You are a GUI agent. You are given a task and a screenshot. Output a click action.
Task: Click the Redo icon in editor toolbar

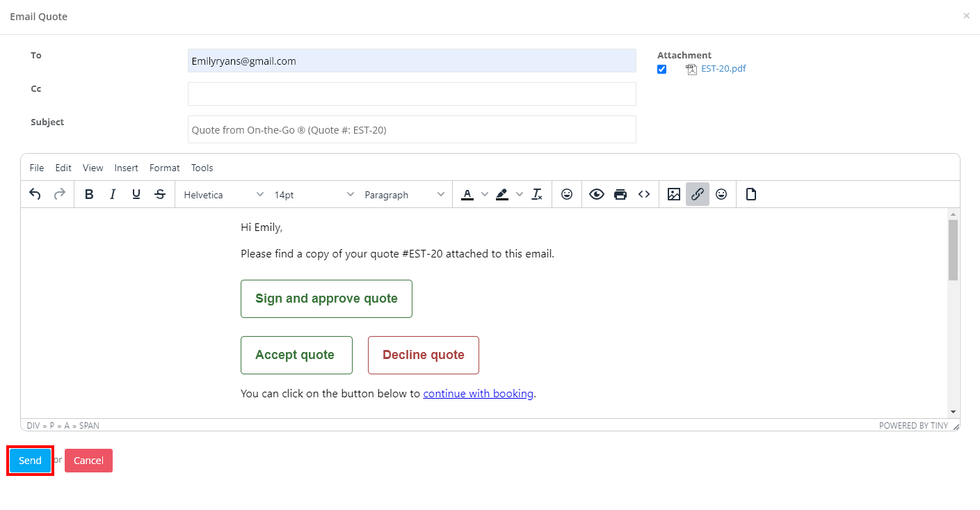pos(60,195)
